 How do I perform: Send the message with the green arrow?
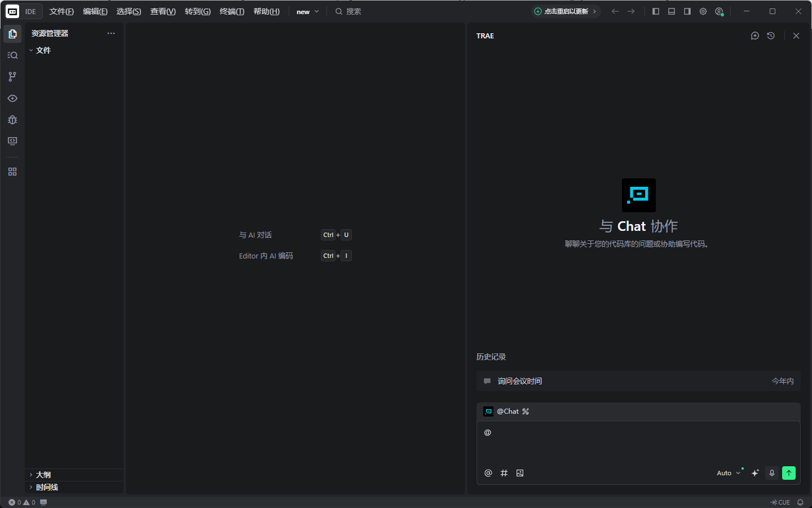pyautogui.click(x=789, y=473)
